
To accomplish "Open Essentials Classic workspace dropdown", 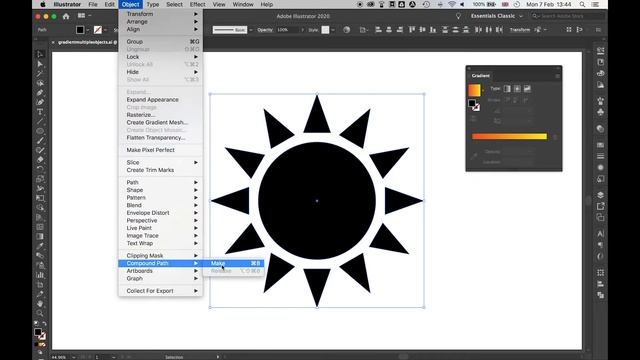I will (x=496, y=16).
